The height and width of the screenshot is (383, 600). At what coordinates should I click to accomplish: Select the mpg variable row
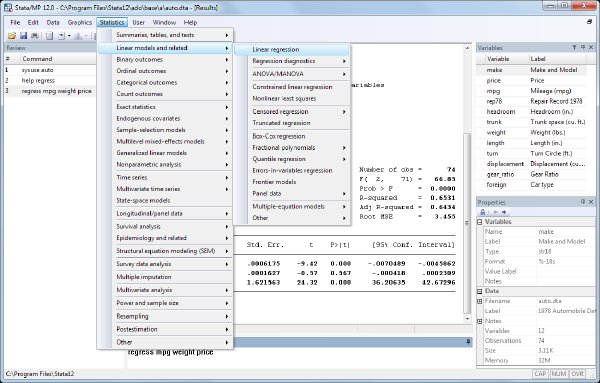[x=531, y=91]
